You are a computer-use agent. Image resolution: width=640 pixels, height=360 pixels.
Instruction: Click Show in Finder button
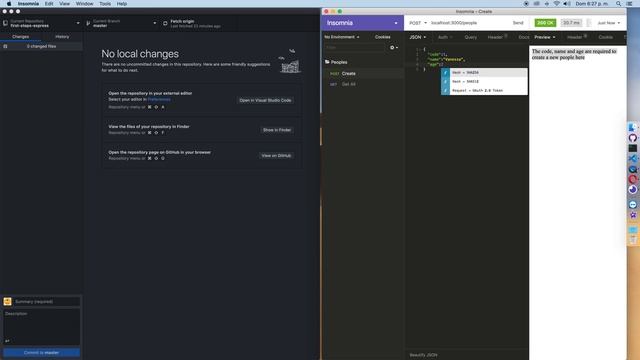click(277, 130)
